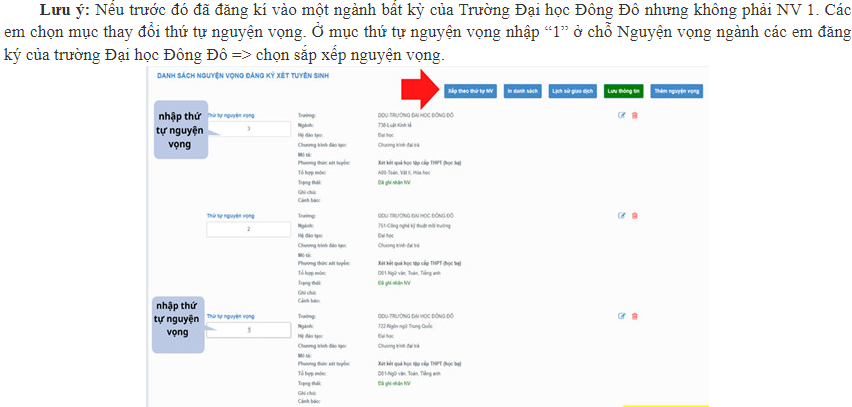852x407 pixels.
Task: Click the top 'nhập thứ tự nguyện vọng' callout
Action: click(180, 130)
